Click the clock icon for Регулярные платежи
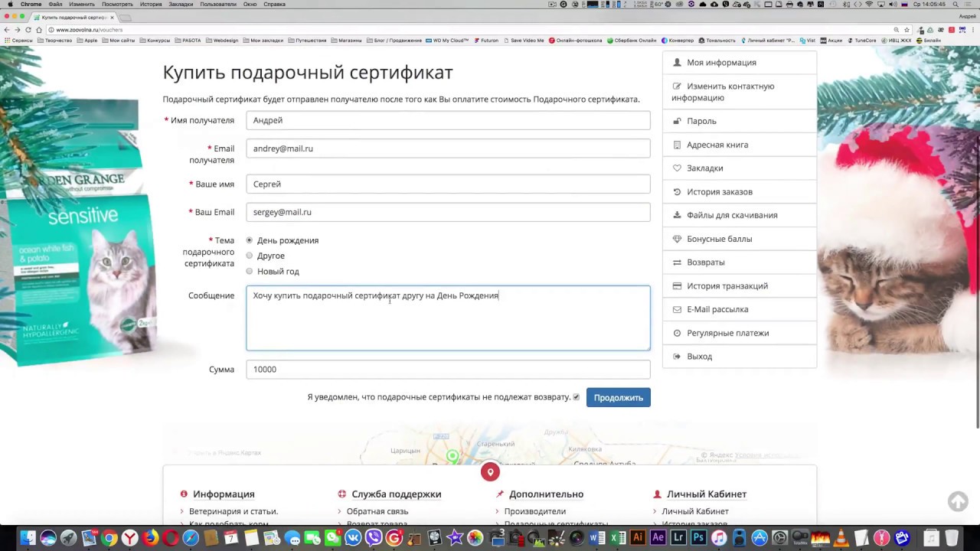 [677, 333]
